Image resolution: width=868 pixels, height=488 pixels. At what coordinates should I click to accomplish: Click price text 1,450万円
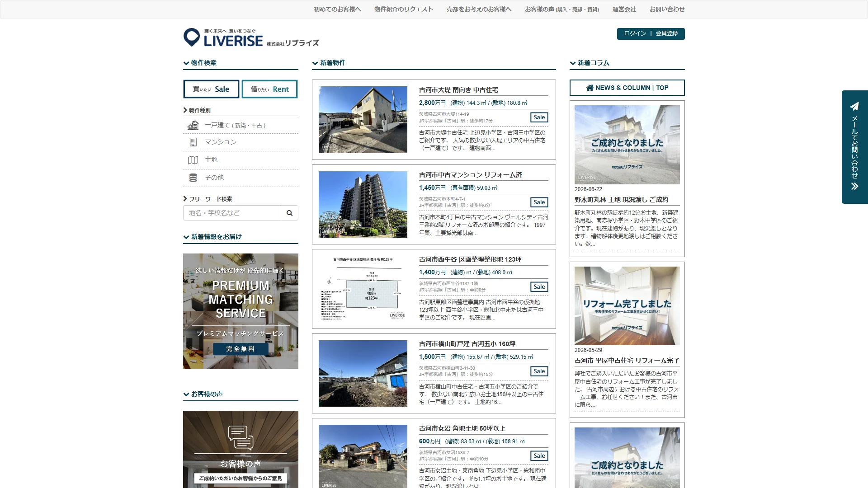pos(432,188)
